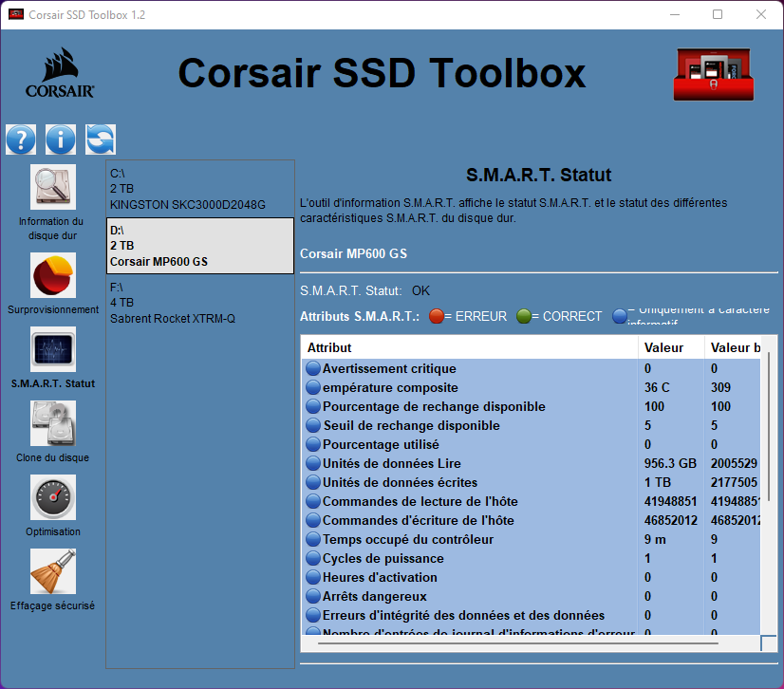Click the 46852012 value cell
This screenshot has height=689, width=784.
[670, 520]
